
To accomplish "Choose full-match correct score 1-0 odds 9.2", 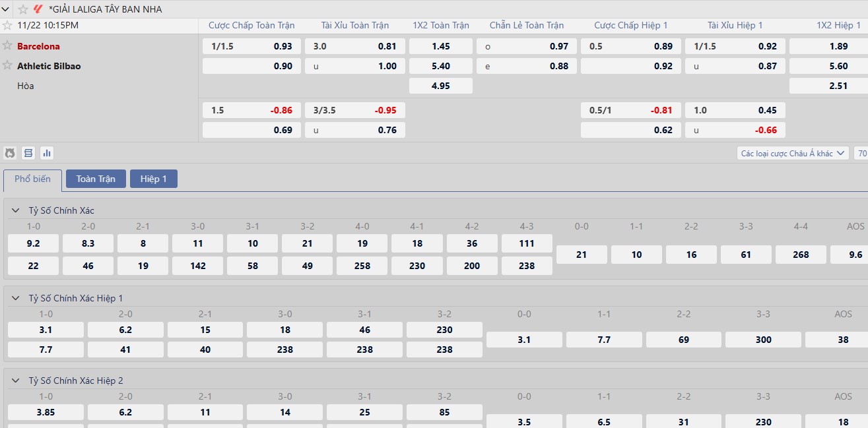I will coord(33,243).
